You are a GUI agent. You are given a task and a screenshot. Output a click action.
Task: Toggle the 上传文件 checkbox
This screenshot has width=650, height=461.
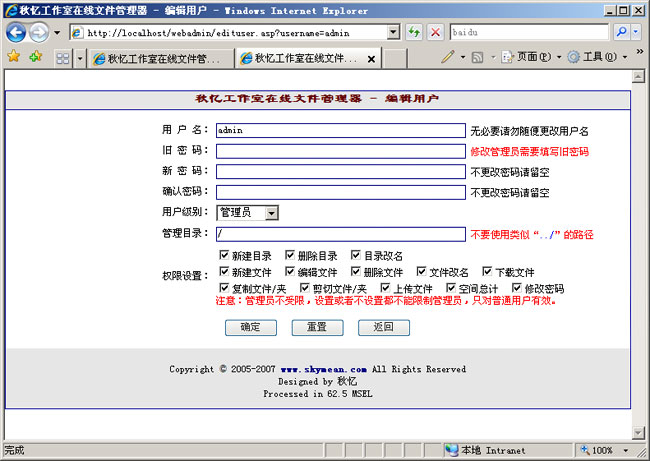(386, 287)
